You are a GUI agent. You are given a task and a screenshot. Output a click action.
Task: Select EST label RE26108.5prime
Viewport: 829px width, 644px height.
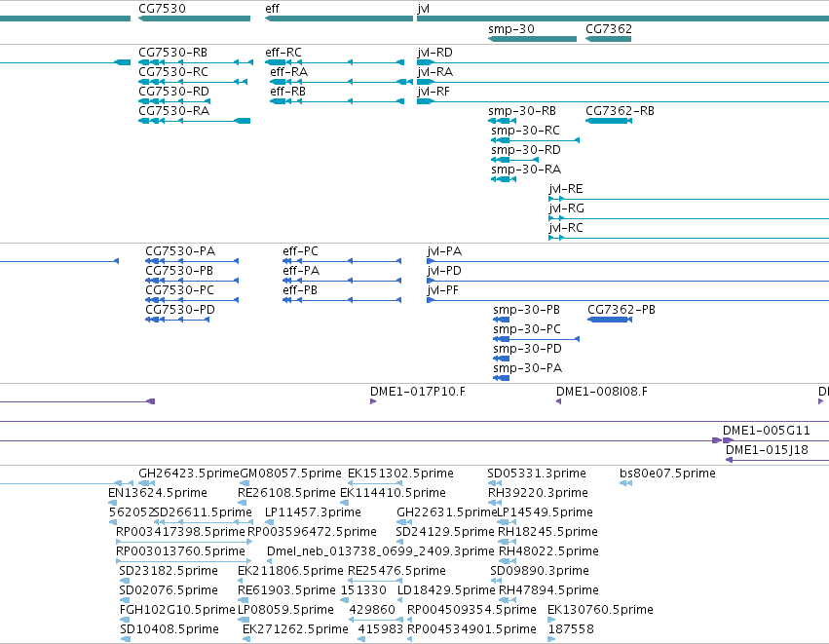(x=286, y=493)
